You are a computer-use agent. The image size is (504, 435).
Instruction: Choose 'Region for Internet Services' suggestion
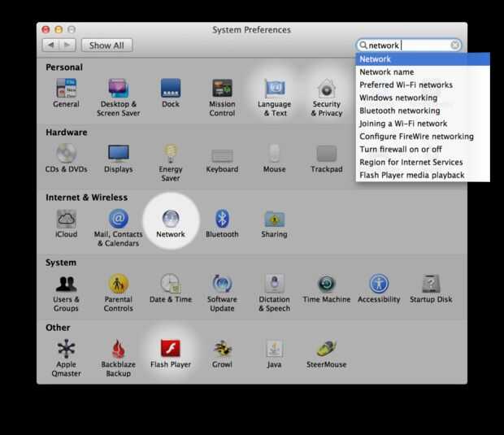click(x=423, y=162)
